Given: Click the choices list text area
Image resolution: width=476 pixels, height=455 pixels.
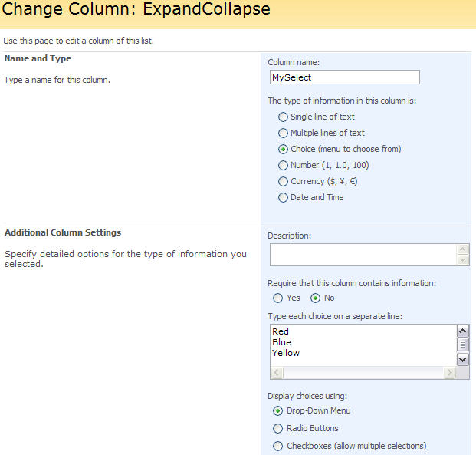Looking at the screenshot, I should click(x=361, y=344).
